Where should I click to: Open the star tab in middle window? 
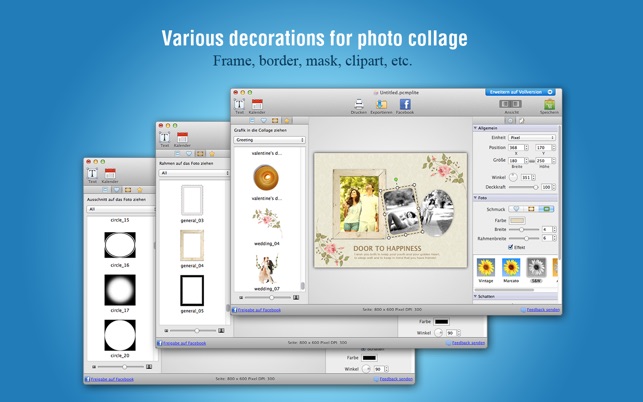coord(212,154)
